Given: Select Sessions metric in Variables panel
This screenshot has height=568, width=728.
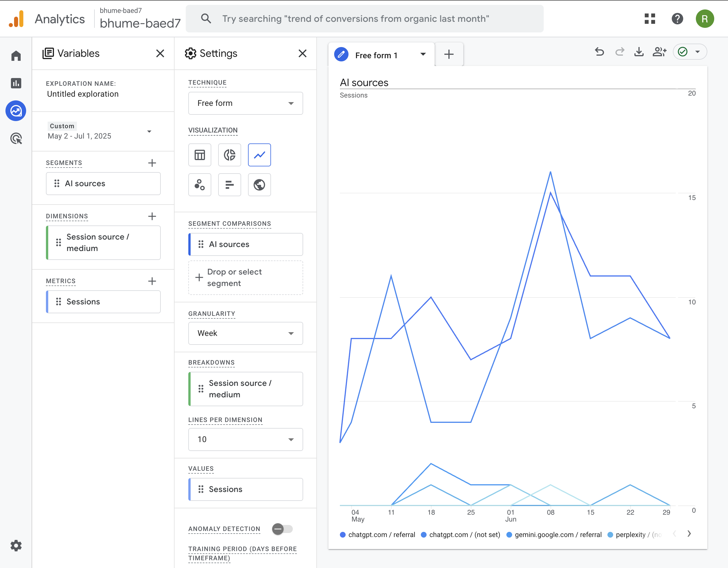Looking at the screenshot, I should (x=103, y=301).
